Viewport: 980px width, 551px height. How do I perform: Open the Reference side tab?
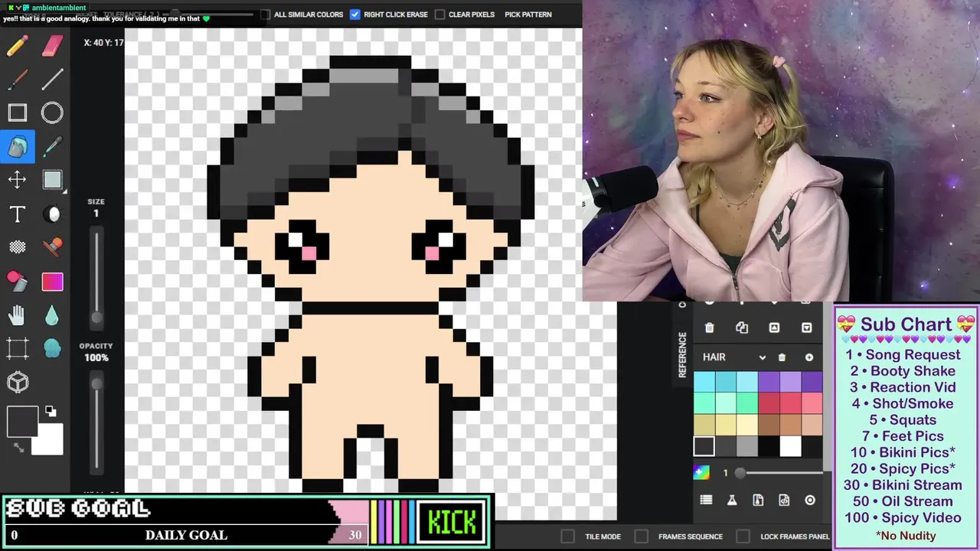[682, 354]
